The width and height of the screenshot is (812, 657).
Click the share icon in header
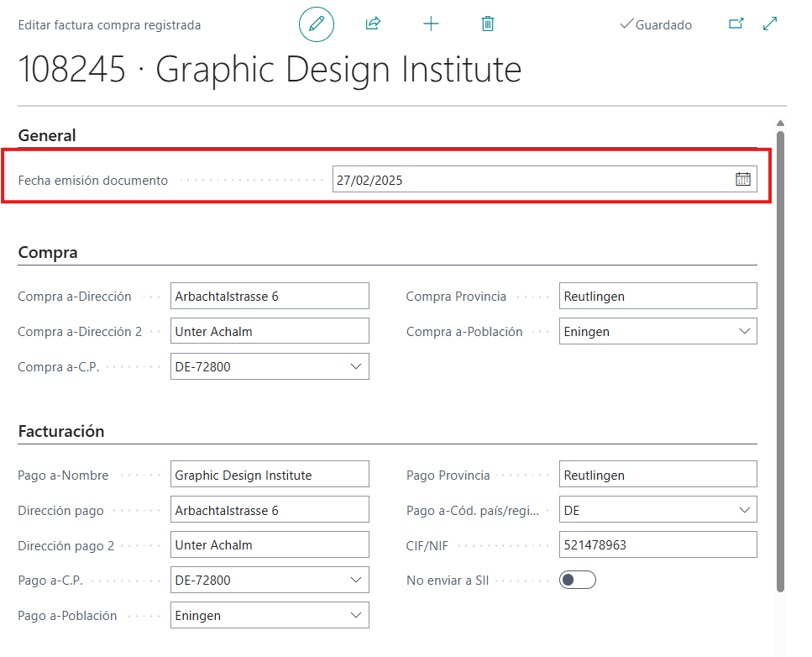(374, 24)
